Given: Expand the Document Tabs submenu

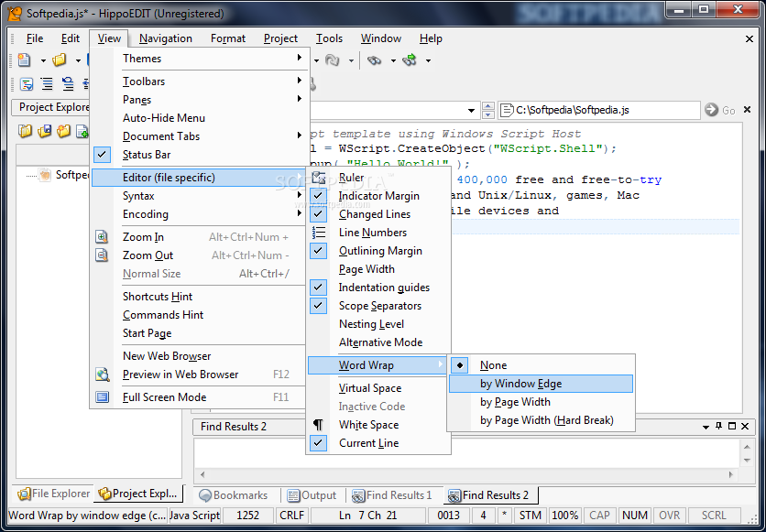Looking at the screenshot, I should coord(201,136).
